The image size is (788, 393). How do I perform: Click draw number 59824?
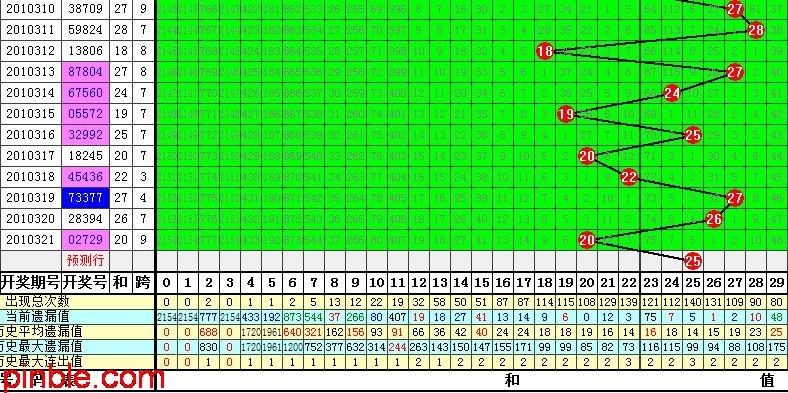pyautogui.click(x=85, y=30)
